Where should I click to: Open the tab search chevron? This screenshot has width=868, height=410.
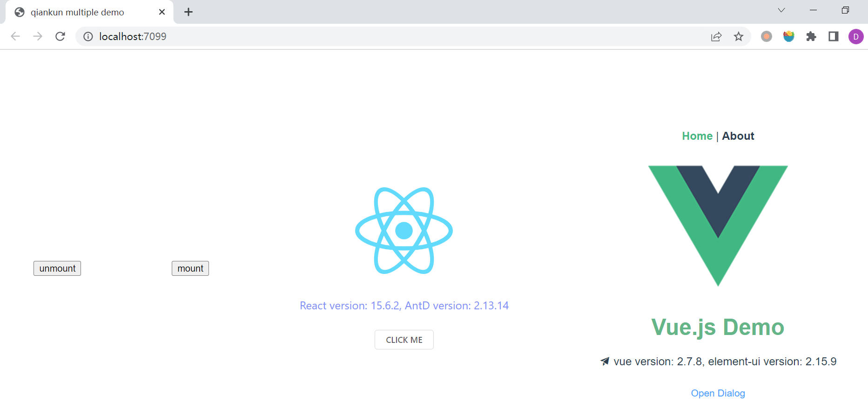[781, 10]
